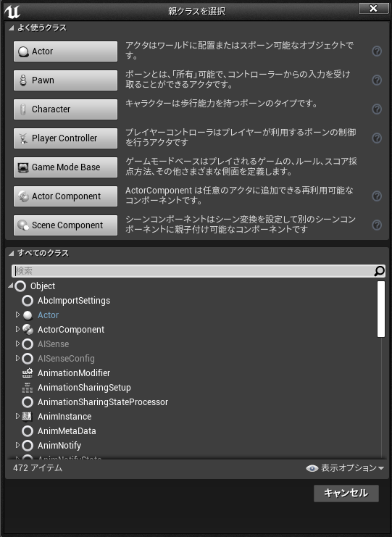The image size is (392, 537).
Task: Choose the Scene Component class button
Action: (x=65, y=225)
